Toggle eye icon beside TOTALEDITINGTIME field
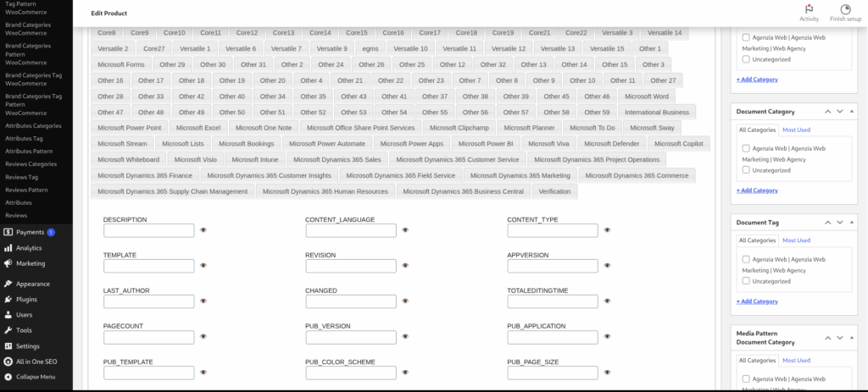The width and height of the screenshot is (868, 392). point(607,301)
